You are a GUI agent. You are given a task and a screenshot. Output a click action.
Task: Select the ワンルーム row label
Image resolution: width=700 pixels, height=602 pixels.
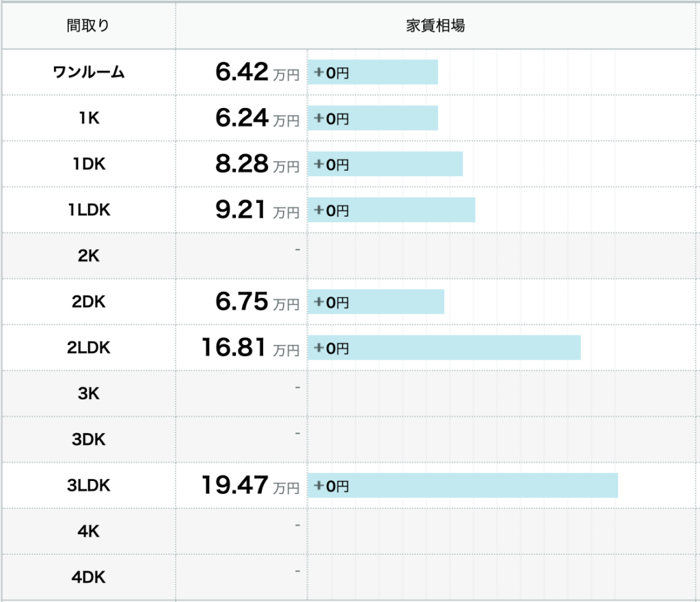(x=88, y=72)
